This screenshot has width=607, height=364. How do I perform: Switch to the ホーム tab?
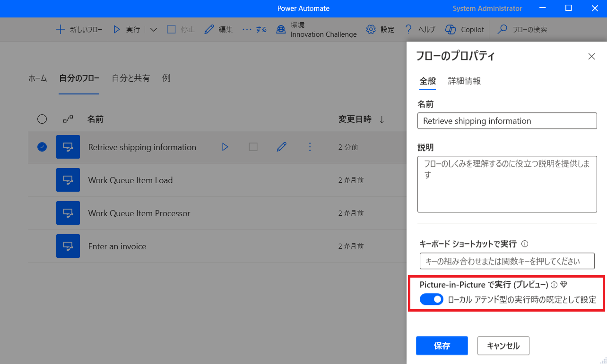tap(38, 78)
